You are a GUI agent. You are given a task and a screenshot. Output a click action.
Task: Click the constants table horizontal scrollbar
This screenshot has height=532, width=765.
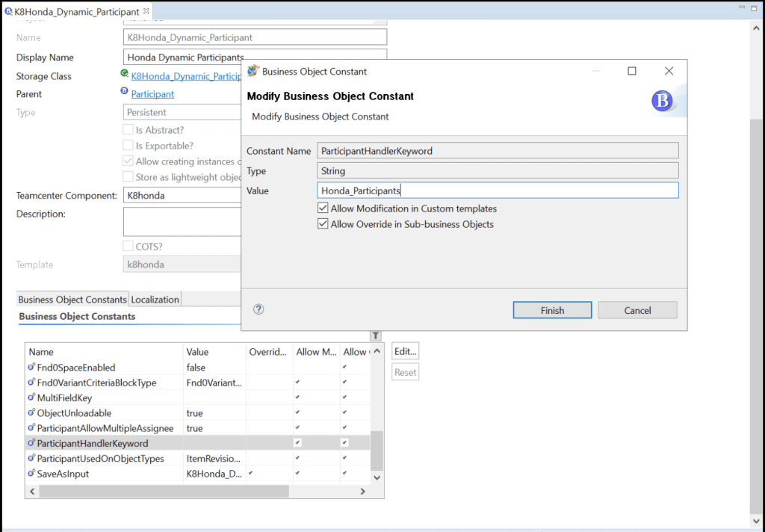(x=163, y=491)
